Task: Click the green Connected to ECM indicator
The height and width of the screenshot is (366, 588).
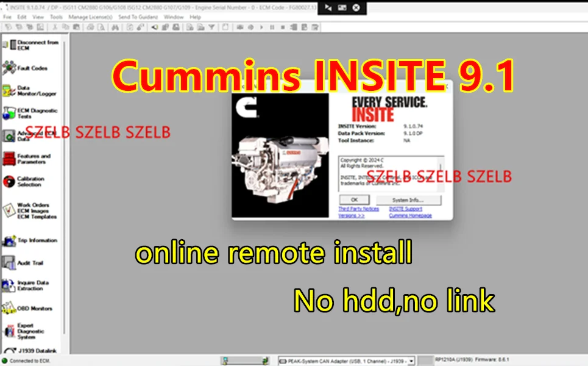Action: tap(5, 361)
